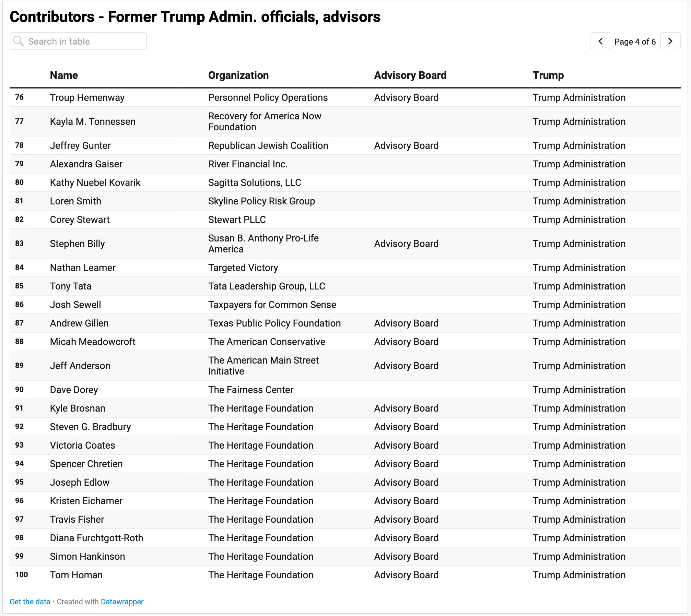Click the Alexandra Gaiser name cell
Viewport: 691px width, 616px height.
pyautogui.click(x=86, y=164)
